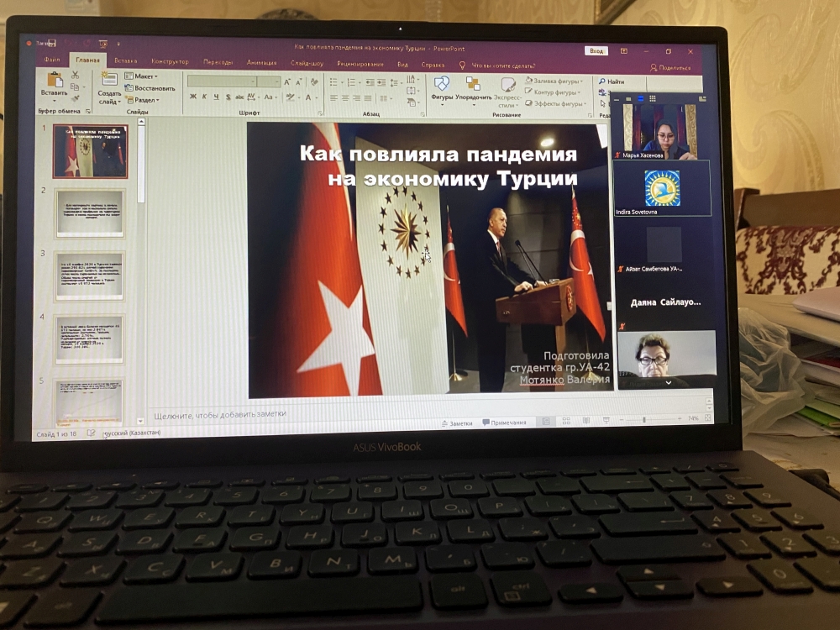Select slide 3 thumbnail in the panel

tap(90, 276)
